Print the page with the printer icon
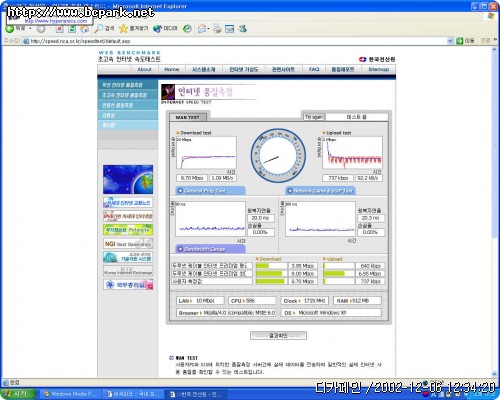Image resolution: width=500 pixels, height=400 pixels. click(217, 29)
